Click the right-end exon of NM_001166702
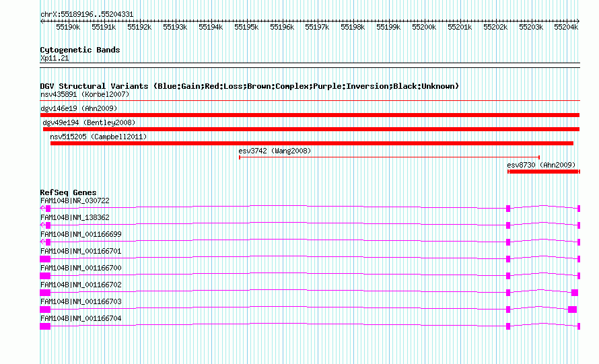Screen dimensions: 599x364 (575, 293)
